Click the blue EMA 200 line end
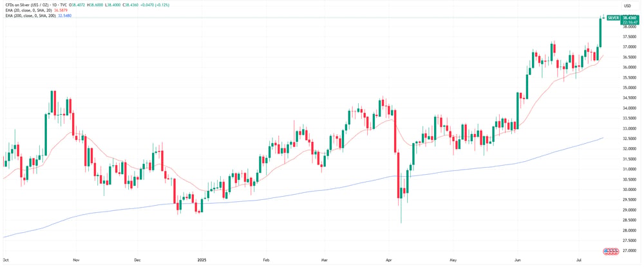 pos(602,138)
